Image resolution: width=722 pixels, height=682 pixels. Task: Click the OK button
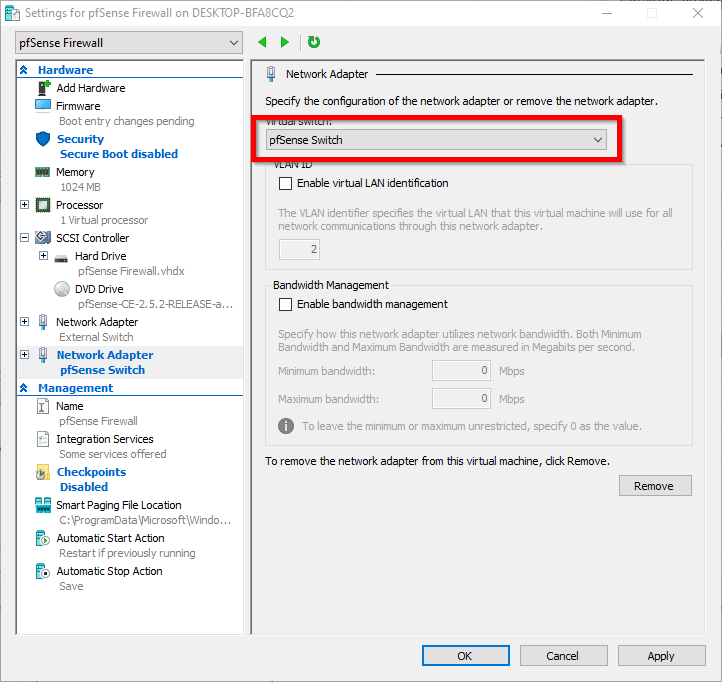[x=466, y=656]
